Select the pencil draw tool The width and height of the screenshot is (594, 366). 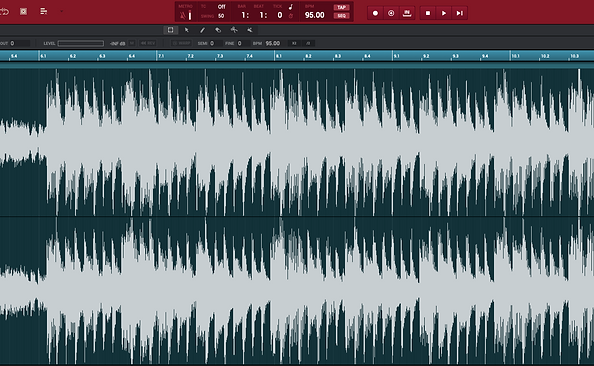202,30
